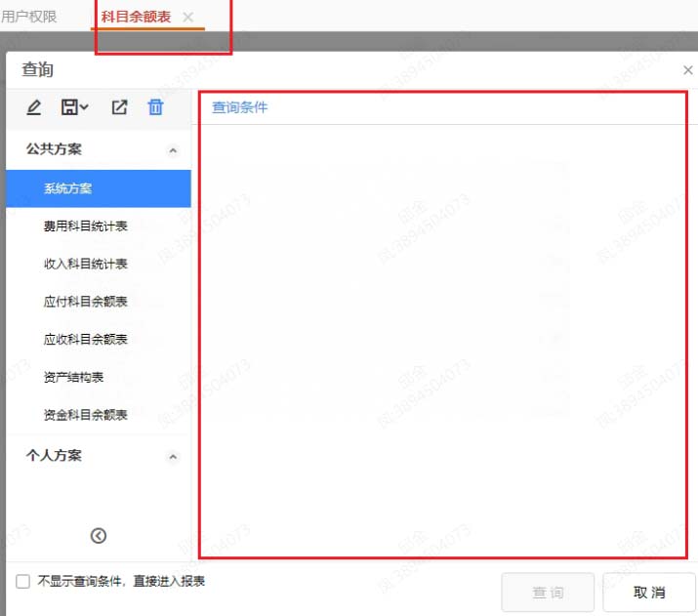698x616 pixels.
Task: Pick the 应付科目余额表 scheme
Action: coord(85,302)
